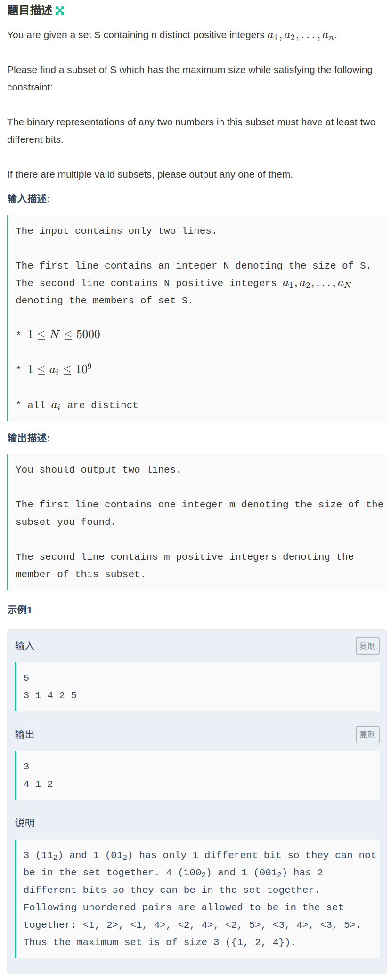Image resolution: width=391 pixels, height=980 pixels.
Task: Click the 输出描述 heading
Action: click(28, 438)
